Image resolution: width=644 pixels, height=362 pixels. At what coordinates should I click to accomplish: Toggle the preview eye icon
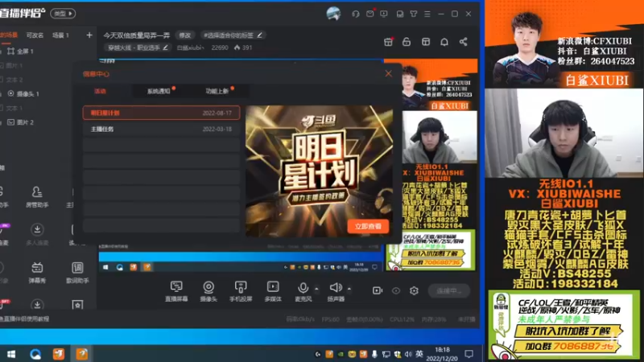[396, 290]
